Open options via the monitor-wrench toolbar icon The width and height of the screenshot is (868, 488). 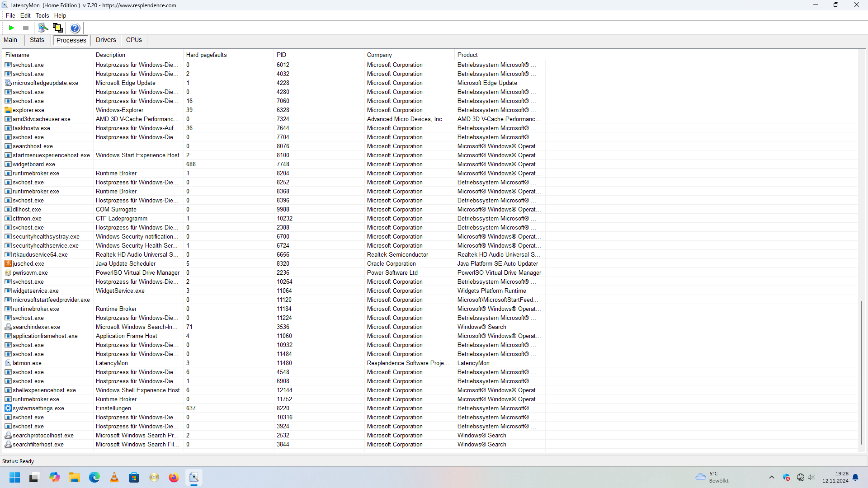coord(43,28)
